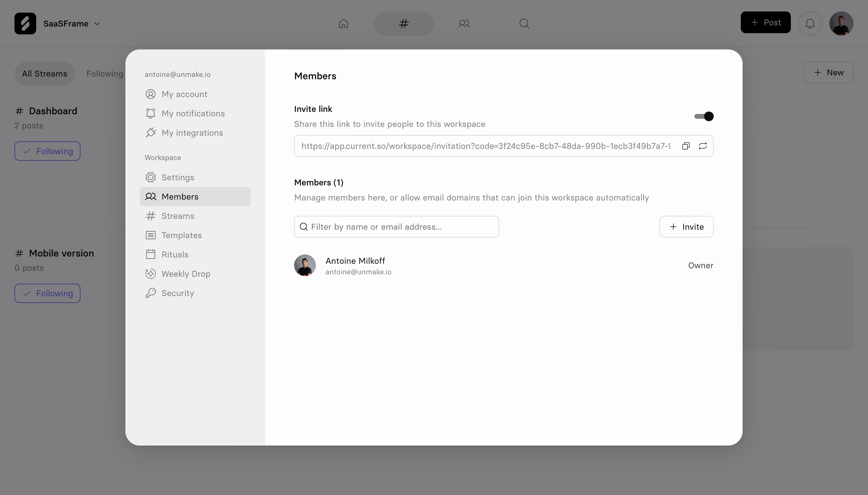
Task: Select the All Streams tab
Action: coord(45,74)
